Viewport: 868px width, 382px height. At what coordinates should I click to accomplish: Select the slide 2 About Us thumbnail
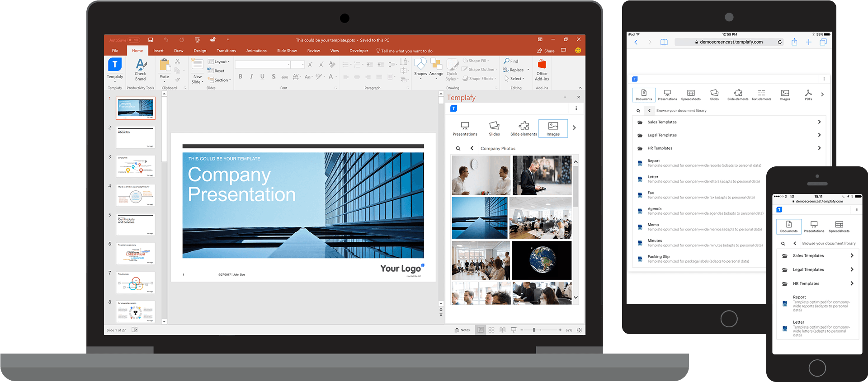(x=136, y=137)
